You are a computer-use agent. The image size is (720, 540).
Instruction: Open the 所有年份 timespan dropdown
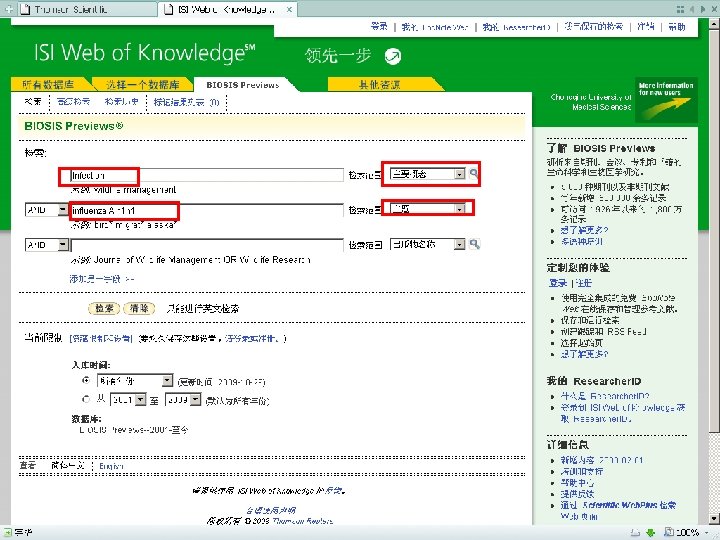pos(135,381)
